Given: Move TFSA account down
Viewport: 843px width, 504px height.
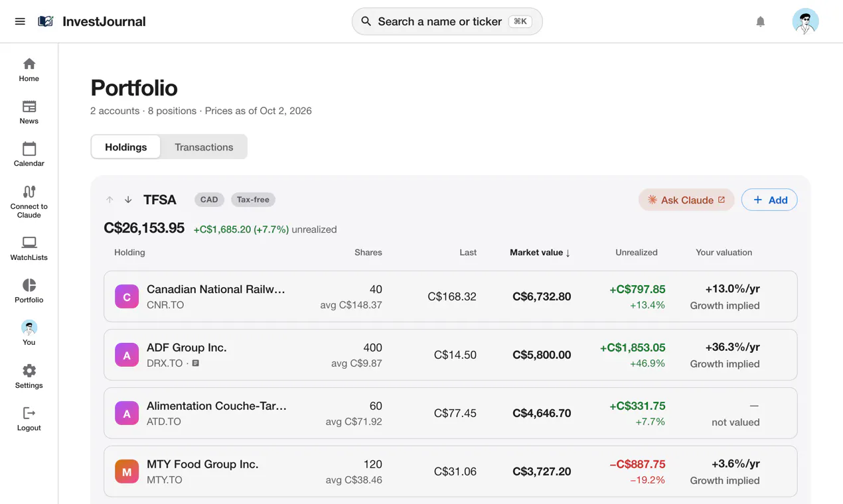Looking at the screenshot, I should tap(128, 200).
